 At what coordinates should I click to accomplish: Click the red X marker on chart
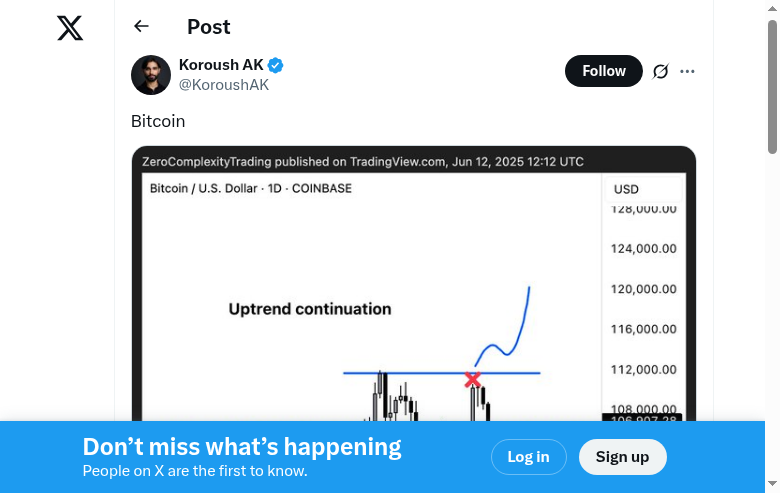472,379
